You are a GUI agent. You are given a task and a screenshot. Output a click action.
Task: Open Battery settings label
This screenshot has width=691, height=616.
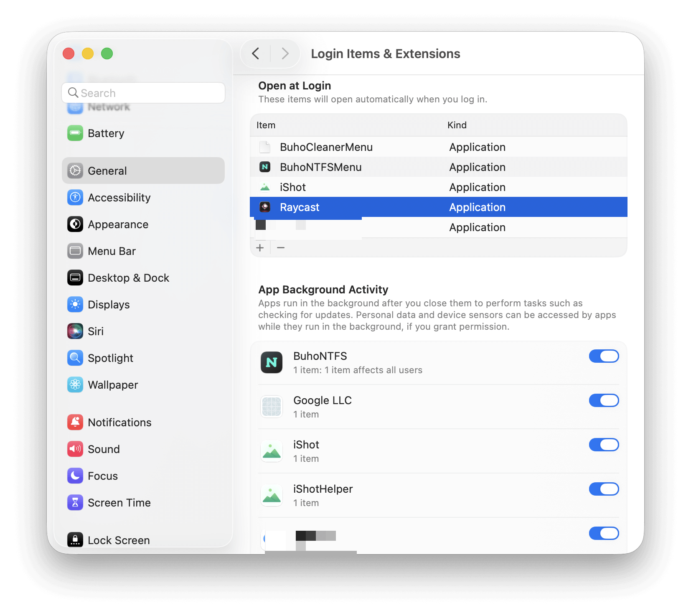pos(106,133)
